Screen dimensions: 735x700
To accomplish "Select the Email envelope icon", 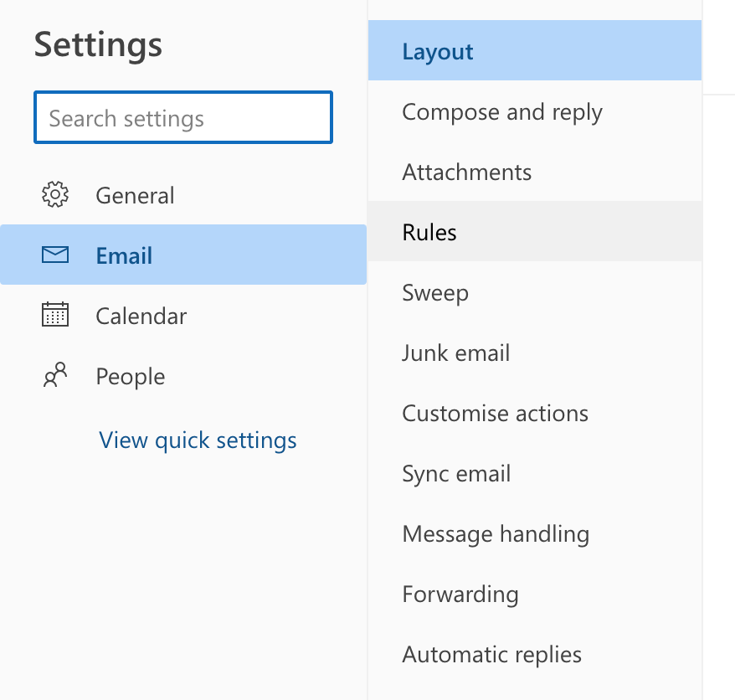I will pos(54,255).
